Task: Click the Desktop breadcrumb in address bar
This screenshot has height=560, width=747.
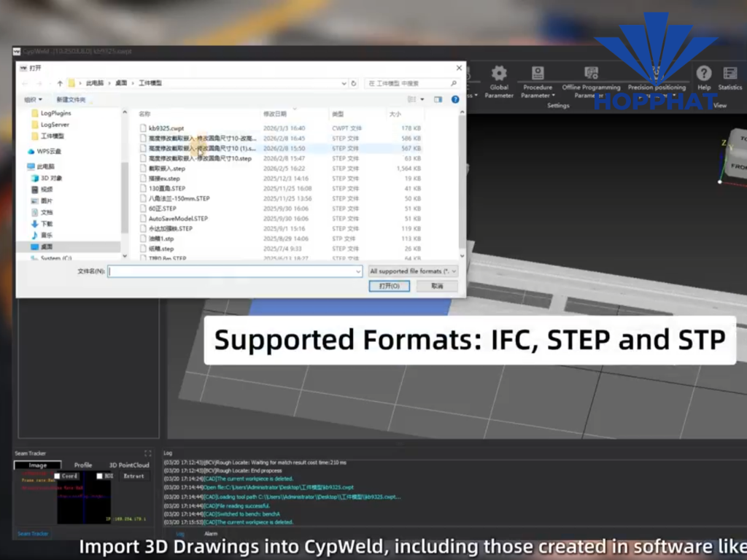Action: point(121,83)
